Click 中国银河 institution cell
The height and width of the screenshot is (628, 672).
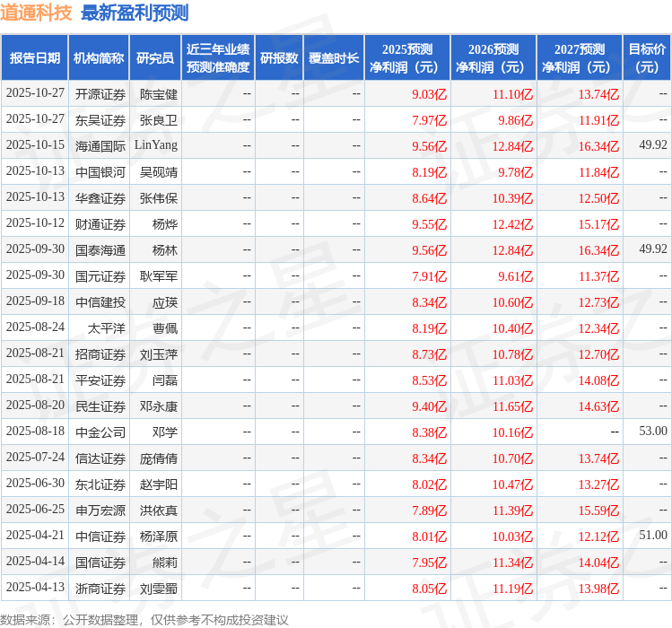(x=100, y=172)
